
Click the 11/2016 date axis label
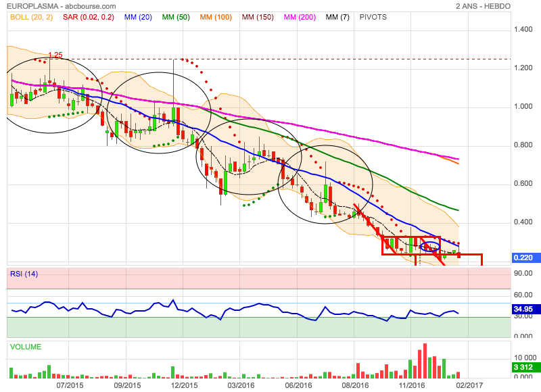tap(413, 385)
